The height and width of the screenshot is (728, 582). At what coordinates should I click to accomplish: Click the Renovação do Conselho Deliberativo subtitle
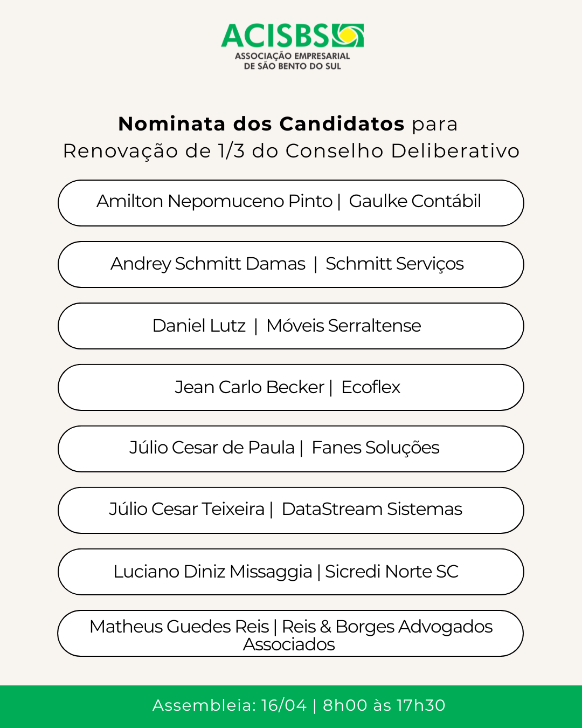coord(291,151)
